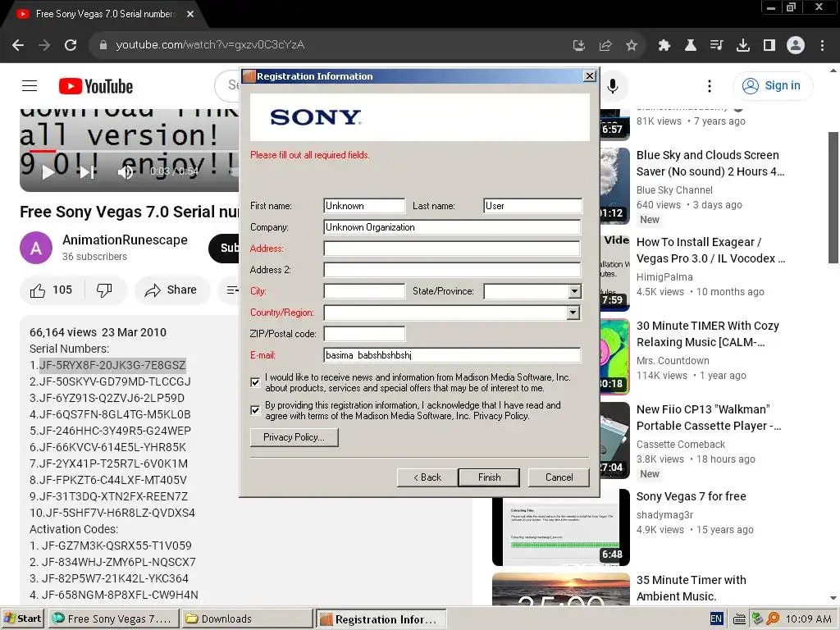The height and width of the screenshot is (630, 840).
Task: Toggle privacy policy acknowledgement checkbox
Action: point(255,410)
